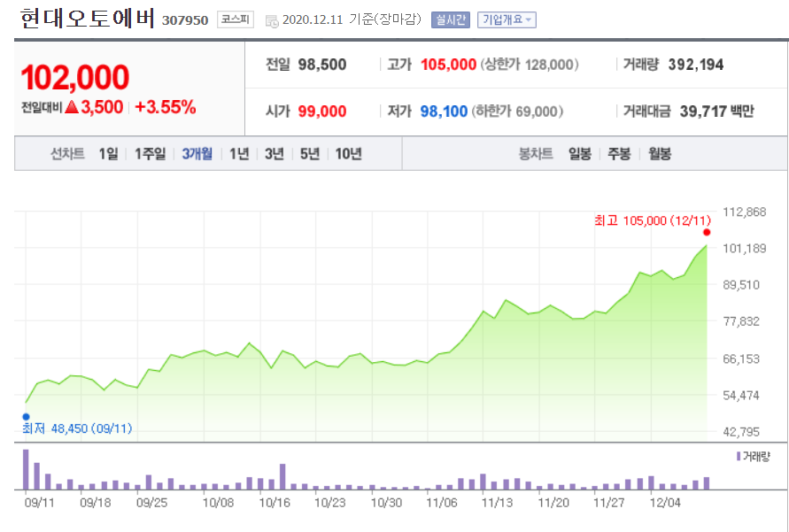Select the 1일 line chart period
The width and height of the screenshot is (789, 532).
(x=108, y=154)
